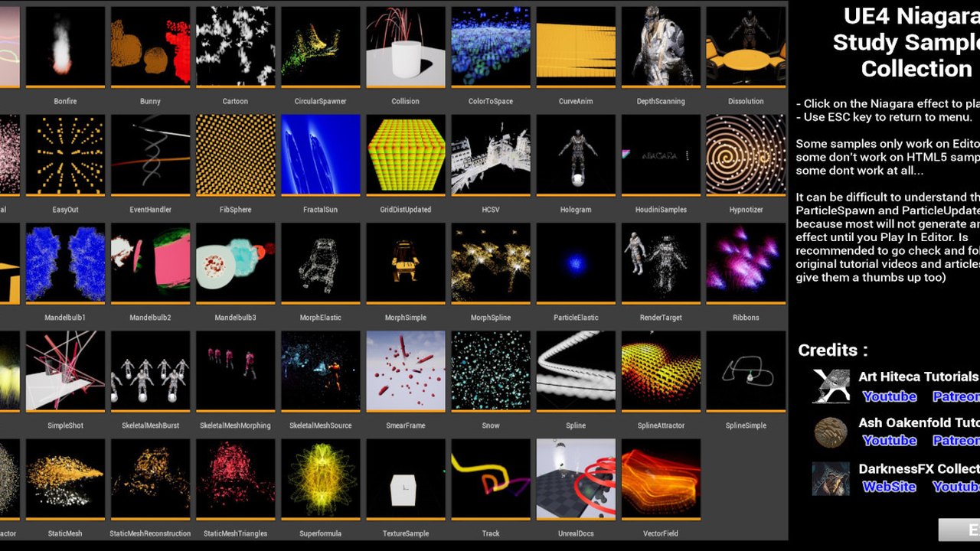The image size is (980, 551).
Task: Open the RenderTarget sample
Action: coord(660,263)
